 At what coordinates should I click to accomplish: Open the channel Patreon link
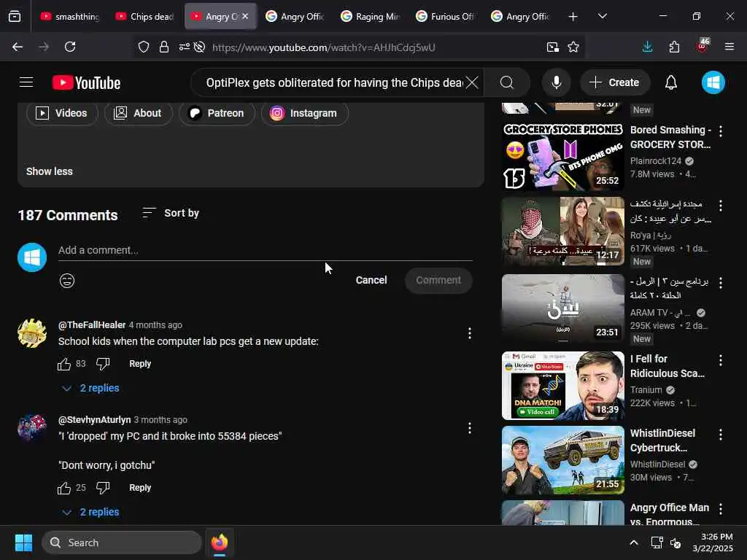coord(217,113)
